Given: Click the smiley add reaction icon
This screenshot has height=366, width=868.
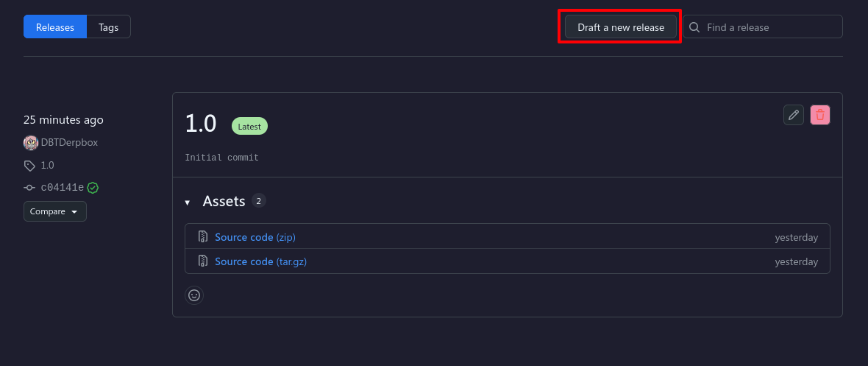Looking at the screenshot, I should pyautogui.click(x=194, y=295).
